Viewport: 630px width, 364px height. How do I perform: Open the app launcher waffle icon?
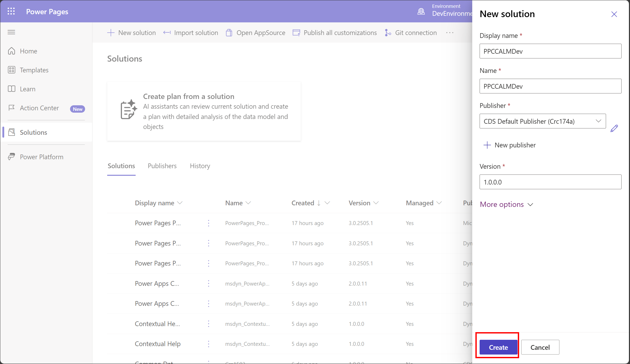(11, 11)
